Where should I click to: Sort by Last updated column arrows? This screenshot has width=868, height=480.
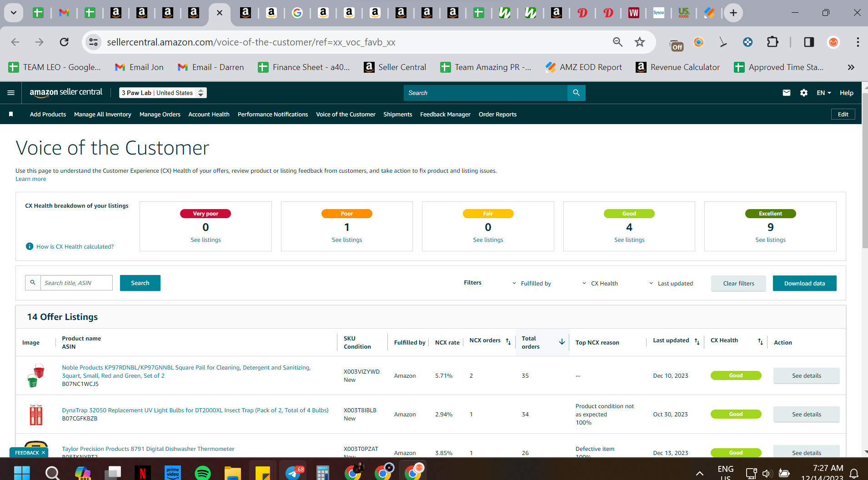697,341
